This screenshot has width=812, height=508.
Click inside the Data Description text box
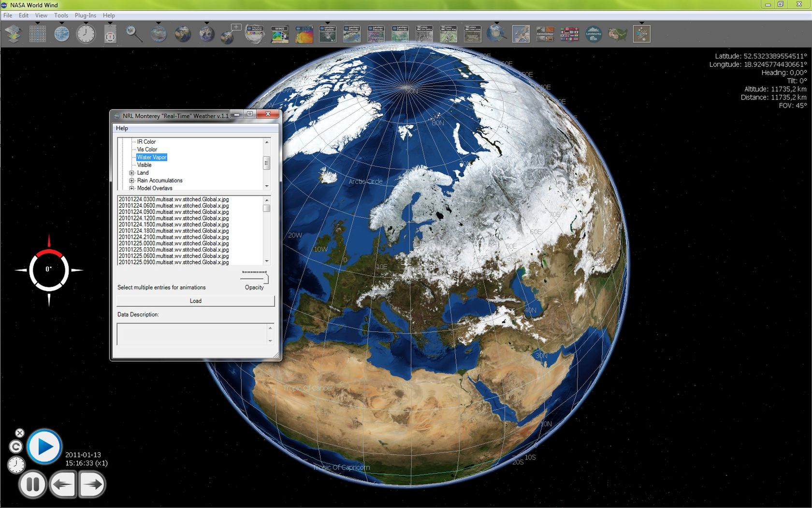(x=192, y=334)
